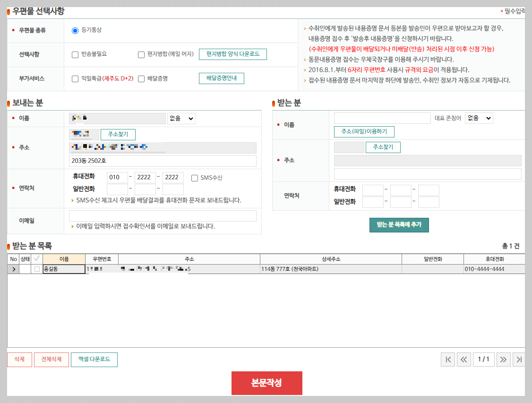Open the 배달증명안내 information
Image resolution: width=532 pixels, height=403 pixels.
coord(221,78)
